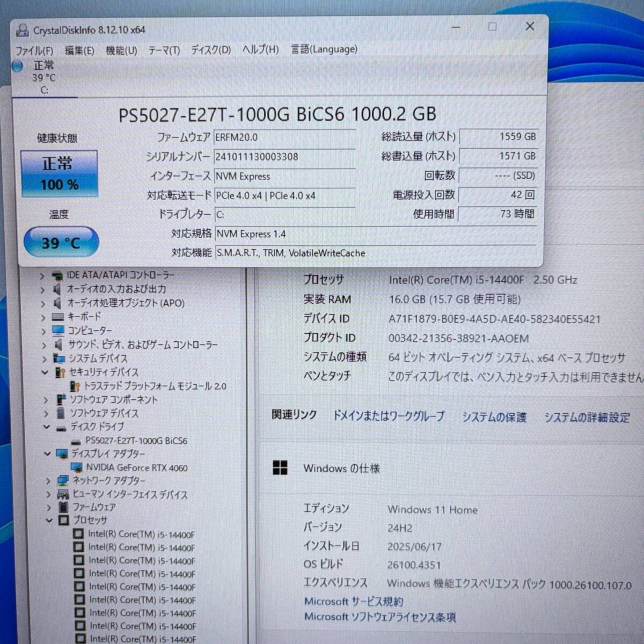Click the コンピューター monitor icon

[58, 331]
